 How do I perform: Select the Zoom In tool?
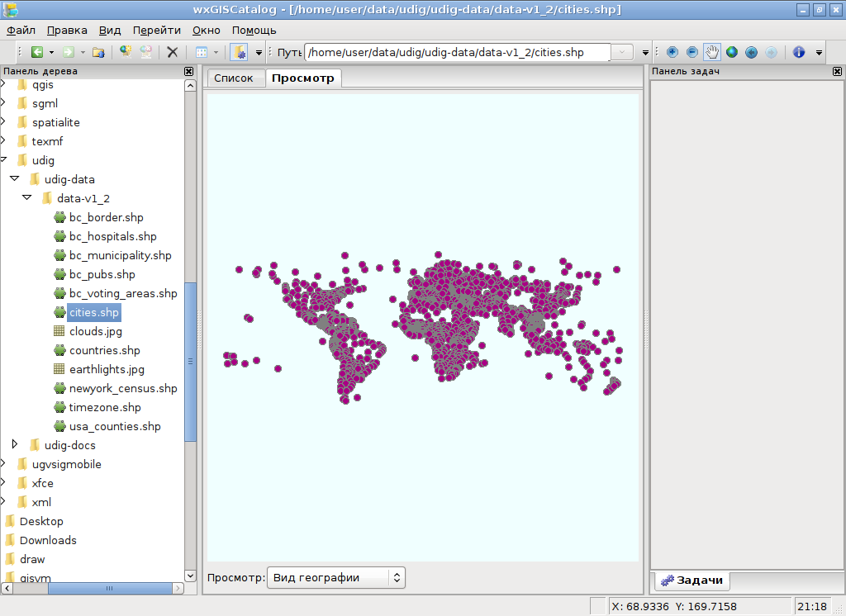[x=673, y=52]
